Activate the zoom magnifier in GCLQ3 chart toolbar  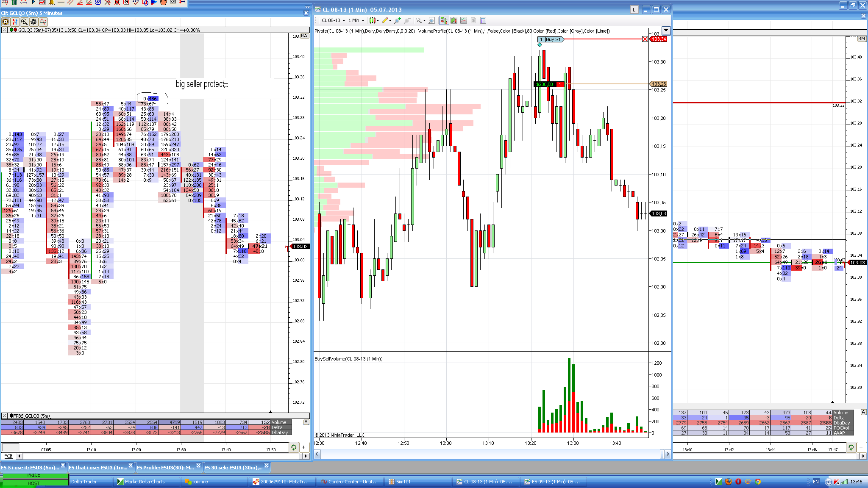click(24, 22)
